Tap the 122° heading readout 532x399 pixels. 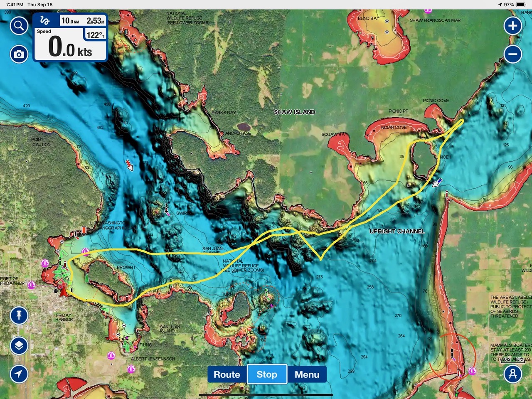95,35
